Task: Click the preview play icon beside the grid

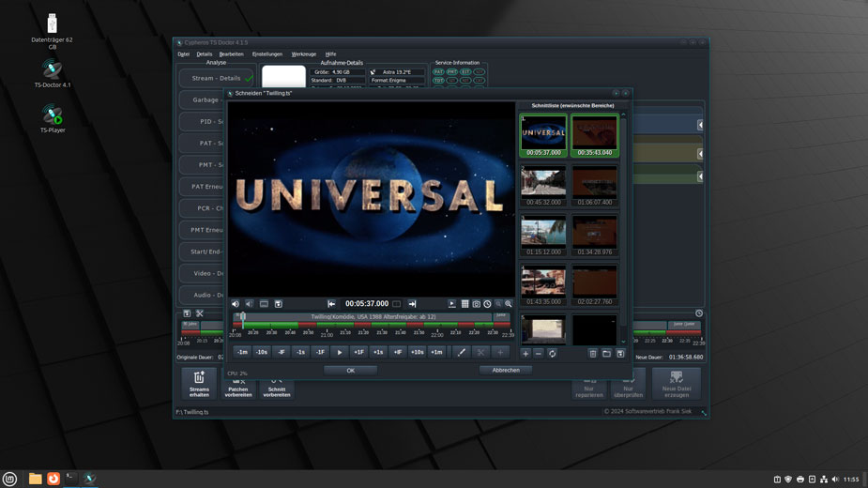Action: tap(451, 304)
